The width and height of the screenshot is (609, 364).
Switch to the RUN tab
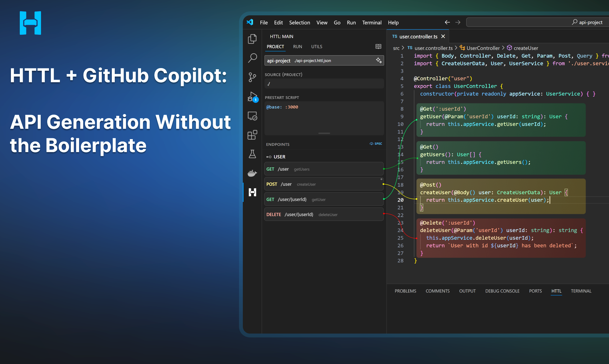297,47
